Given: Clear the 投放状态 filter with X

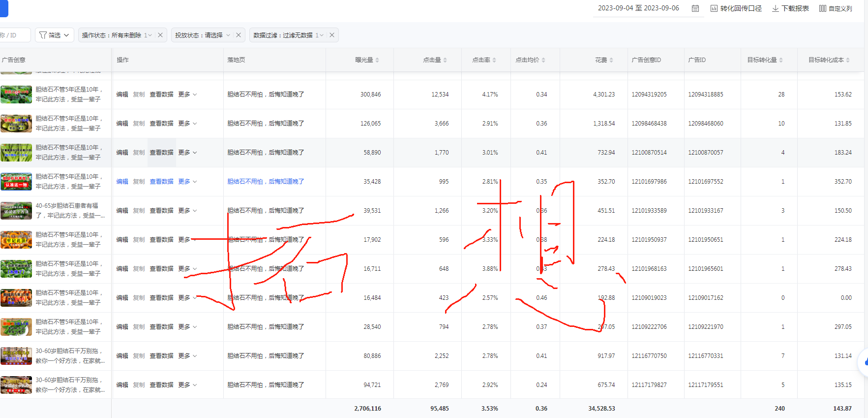Looking at the screenshot, I should point(239,35).
